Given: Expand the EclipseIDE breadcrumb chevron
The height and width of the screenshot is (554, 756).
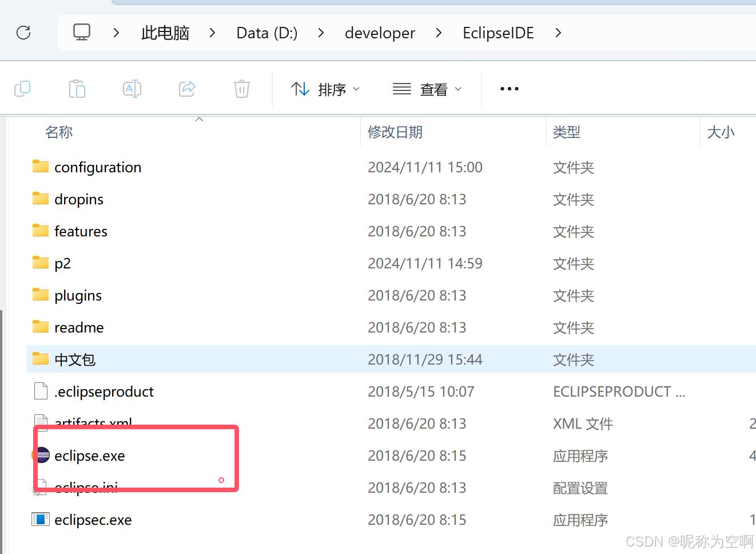Looking at the screenshot, I should pos(558,33).
